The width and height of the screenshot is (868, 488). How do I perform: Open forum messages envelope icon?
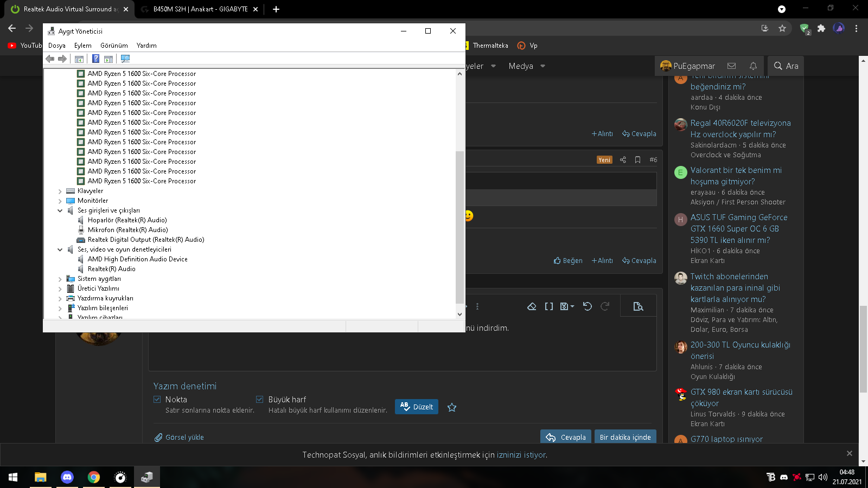pos(732,66)
